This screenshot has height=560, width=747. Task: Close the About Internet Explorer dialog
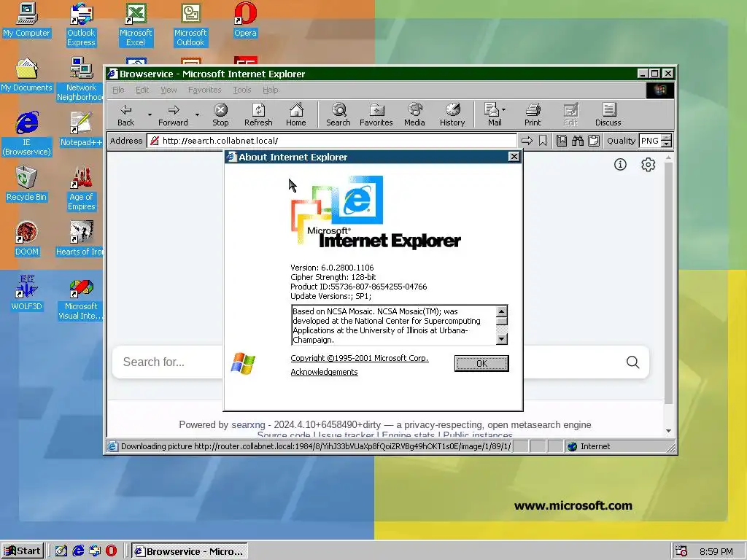514,157
